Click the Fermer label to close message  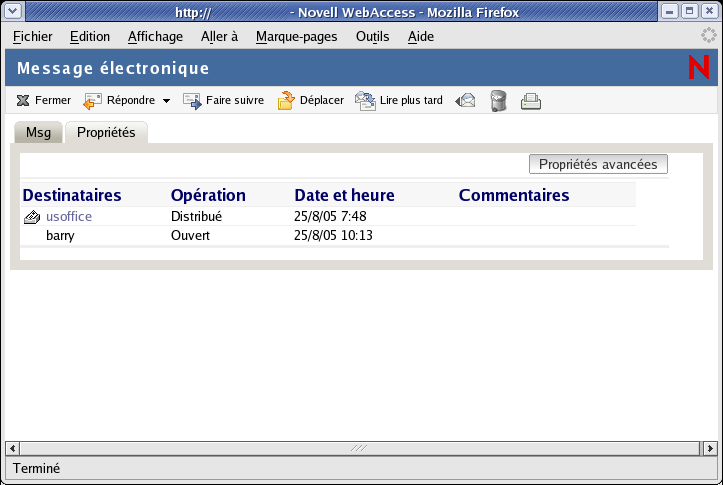pos(53,100)
